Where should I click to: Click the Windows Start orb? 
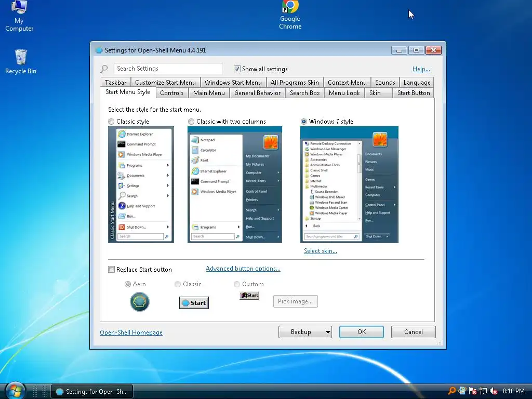[15, 391]
